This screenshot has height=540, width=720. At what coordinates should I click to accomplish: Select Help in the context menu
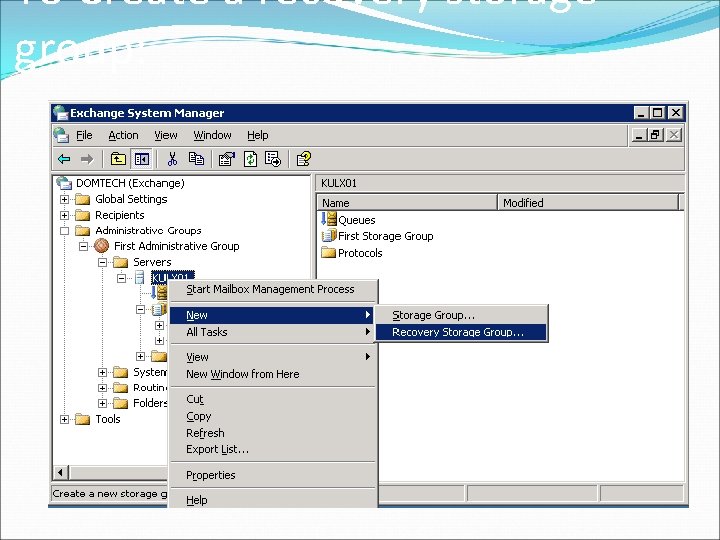[x=273, y=500]
